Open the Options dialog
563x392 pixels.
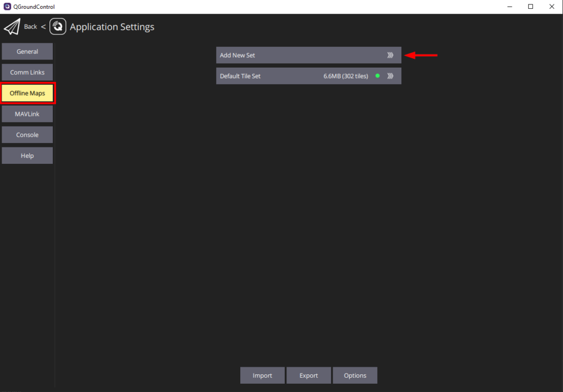tap(355, 375)
